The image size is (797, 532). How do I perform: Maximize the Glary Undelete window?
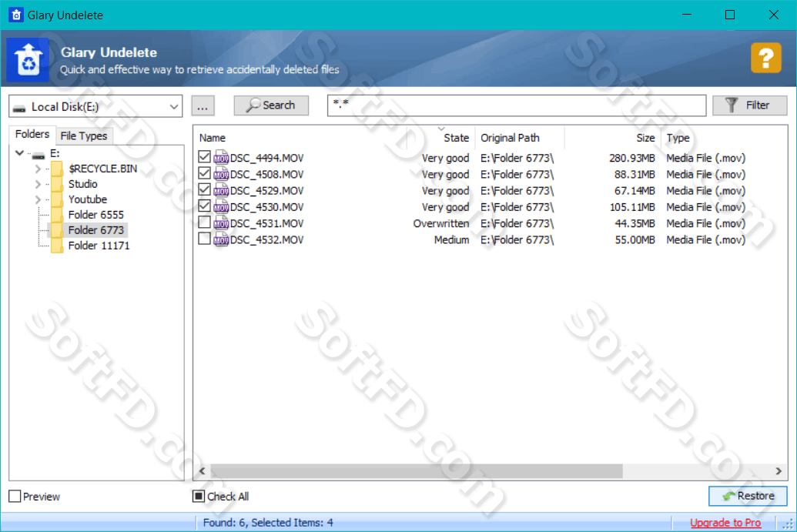point(730,15)
